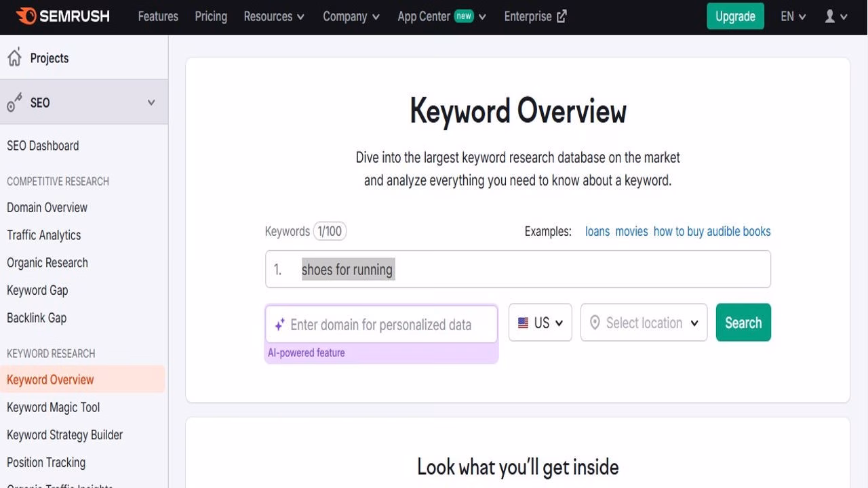Image resolution: width=868 pixels, height=488 pixels.
Task: Click the green Search button
Action: pos(743,323)
